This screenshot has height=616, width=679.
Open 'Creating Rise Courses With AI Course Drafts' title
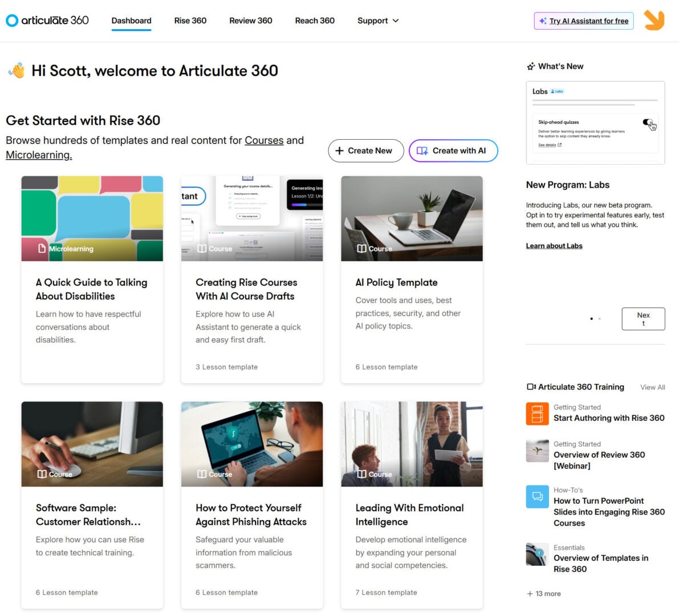pyautogui.click(x=246, y=289)
